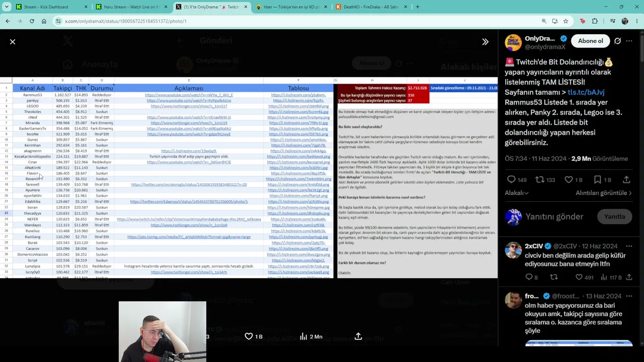Open the browser home page button
644x362 pixels.
coord(44,21)
